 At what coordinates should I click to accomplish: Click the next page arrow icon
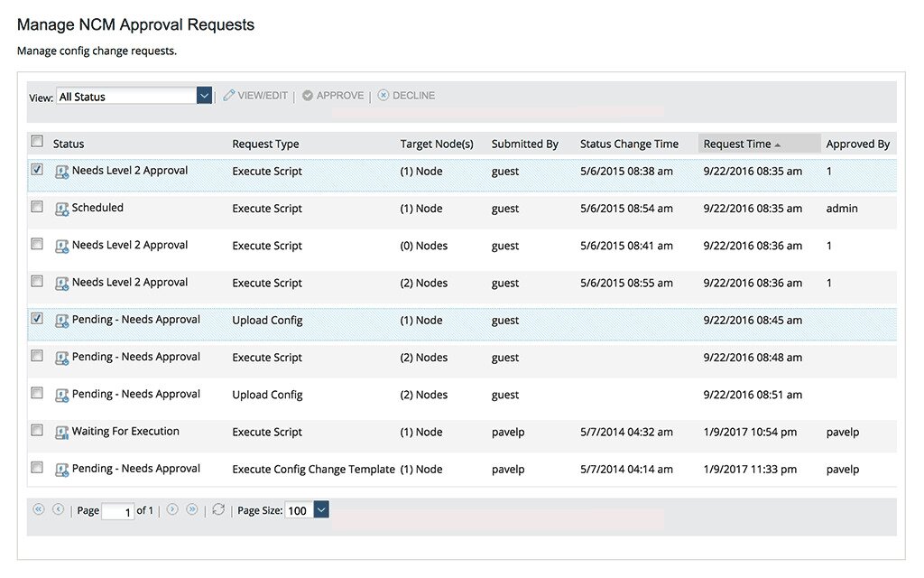click(x=171, y=509)
